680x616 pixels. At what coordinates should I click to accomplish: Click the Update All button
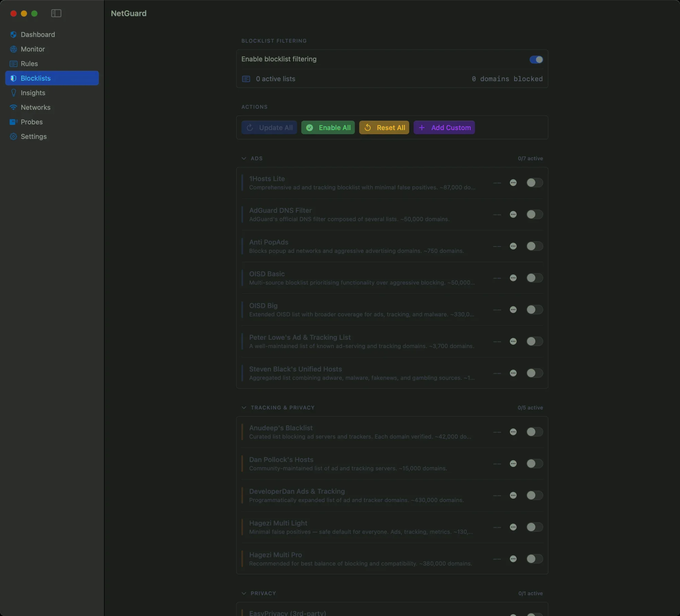[269, 127]
